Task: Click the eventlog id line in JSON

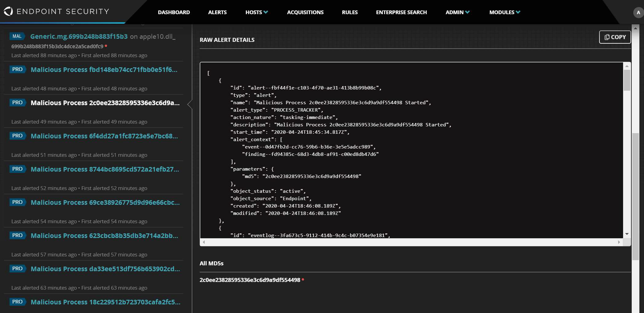Action: click(x=310, y=236)
